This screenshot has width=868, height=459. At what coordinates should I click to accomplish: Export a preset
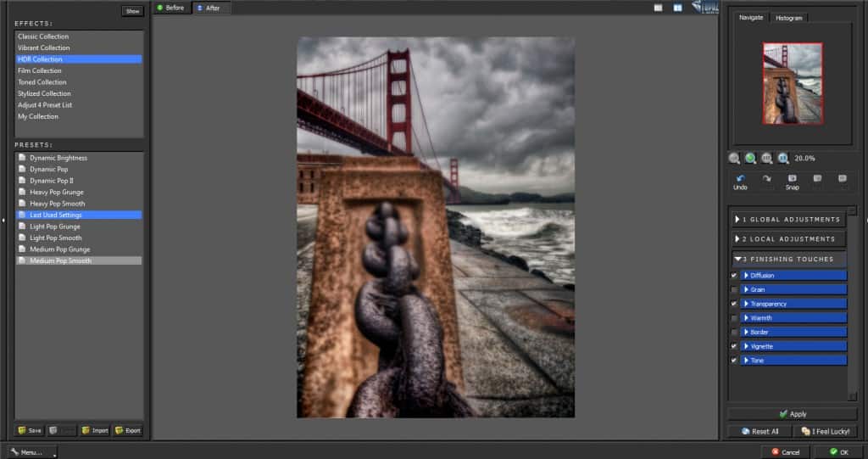[x=128, y=430]
